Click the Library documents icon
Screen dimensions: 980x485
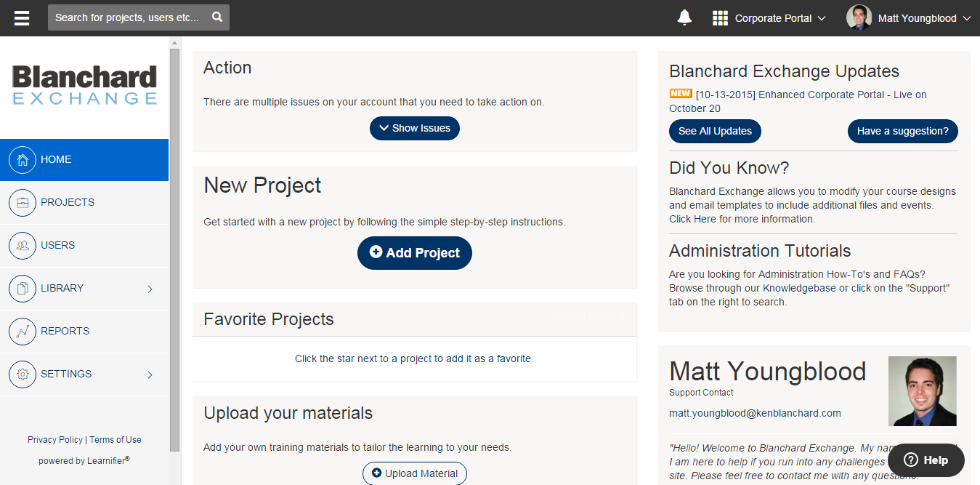(x=23, y=289)
